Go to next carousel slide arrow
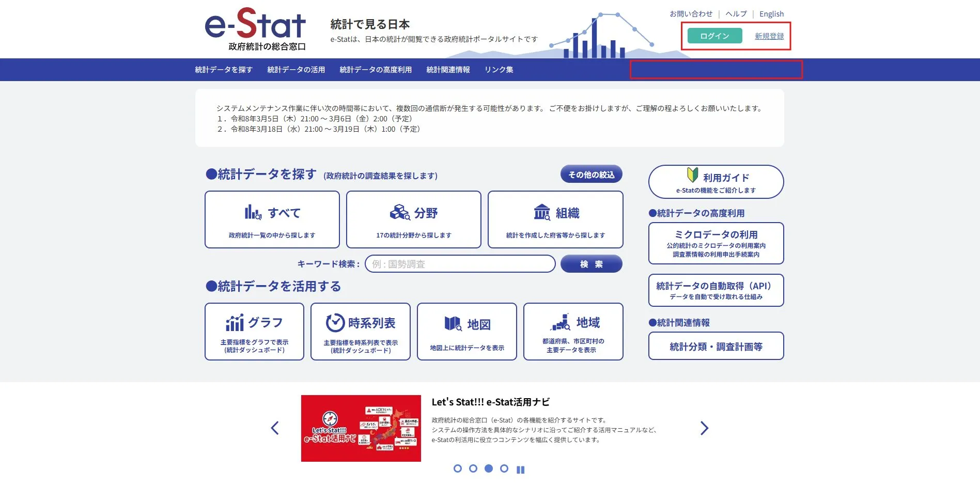Image resolution: width=980 pixels, height=486 pixels. (704, 428)
